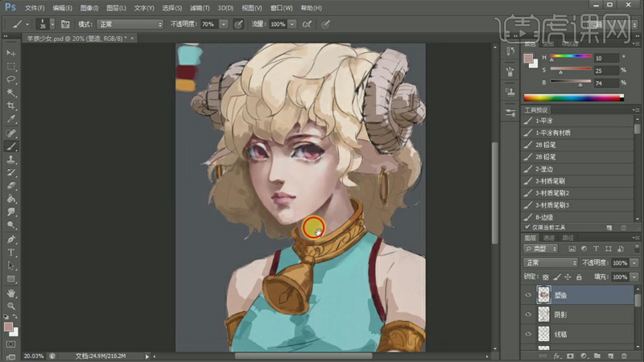Viewport: 644px width, 362px height.
Task: Select the Crop tool
Action: 11,105
